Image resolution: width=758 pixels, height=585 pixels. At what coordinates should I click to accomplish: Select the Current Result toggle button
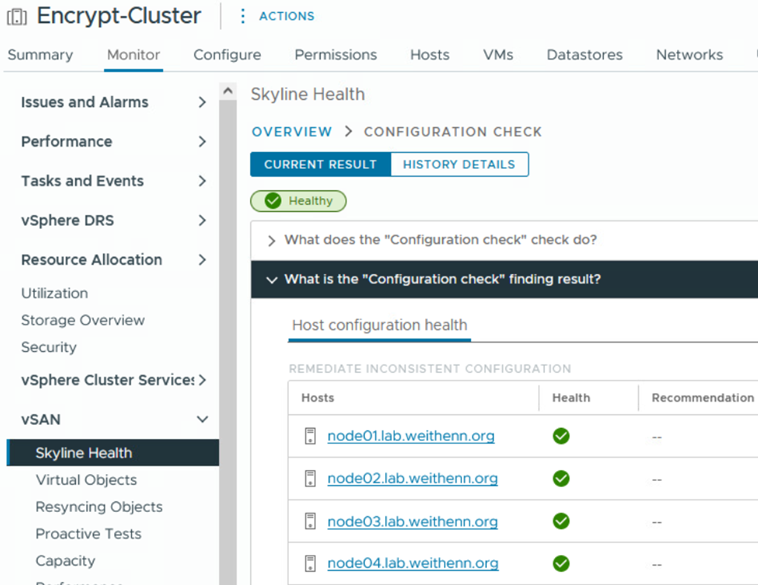(321, 164)
